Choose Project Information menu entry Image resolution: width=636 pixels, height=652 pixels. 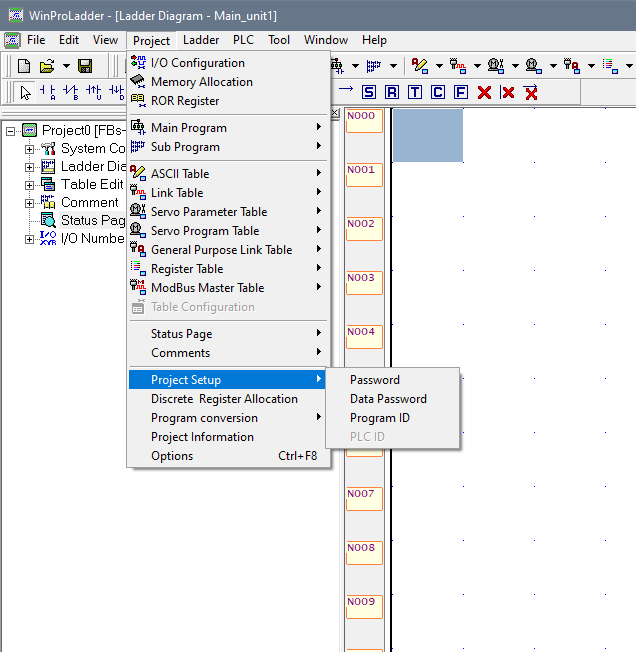click(x=228, y=437)
